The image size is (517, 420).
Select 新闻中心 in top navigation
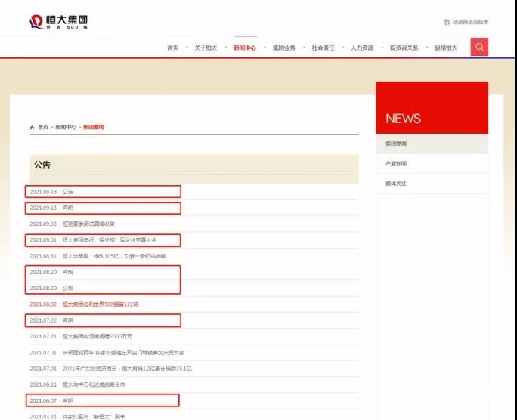(x=245, y=48)
